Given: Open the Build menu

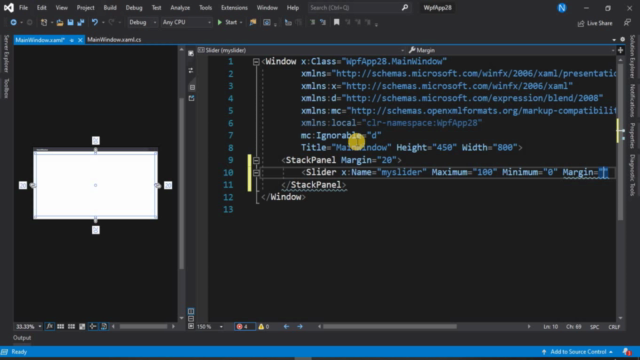Looking at the screenshot, I should click(x=110, y=8).
